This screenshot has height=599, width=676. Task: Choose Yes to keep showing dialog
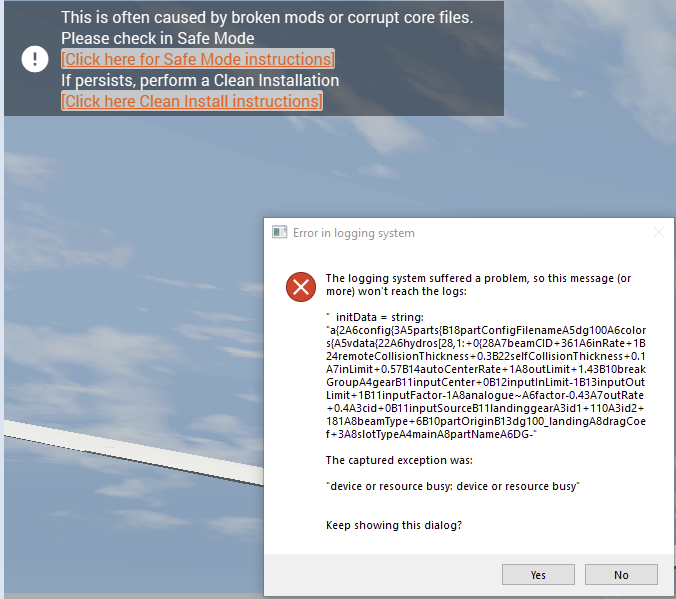pos(538,575)
